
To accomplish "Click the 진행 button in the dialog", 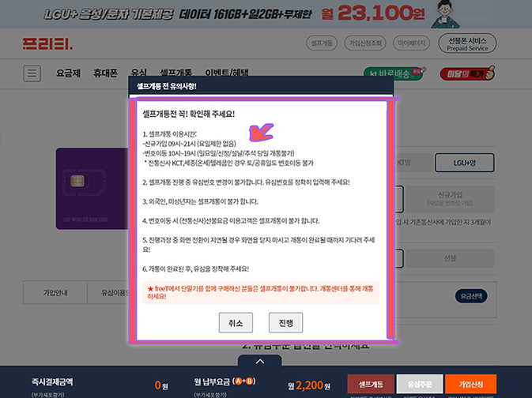I will point(285,323).
